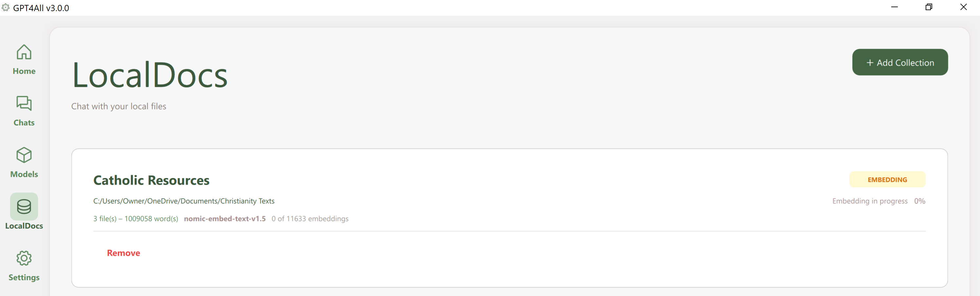The image size is (980, 296).
Task: Open the Chats speech bubble icon
Action: coord(24,103)
